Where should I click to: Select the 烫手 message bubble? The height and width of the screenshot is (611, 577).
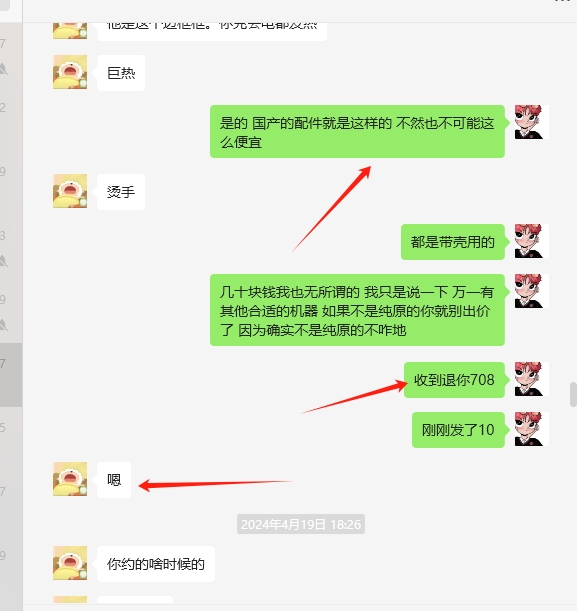click(x=121, y=192)
